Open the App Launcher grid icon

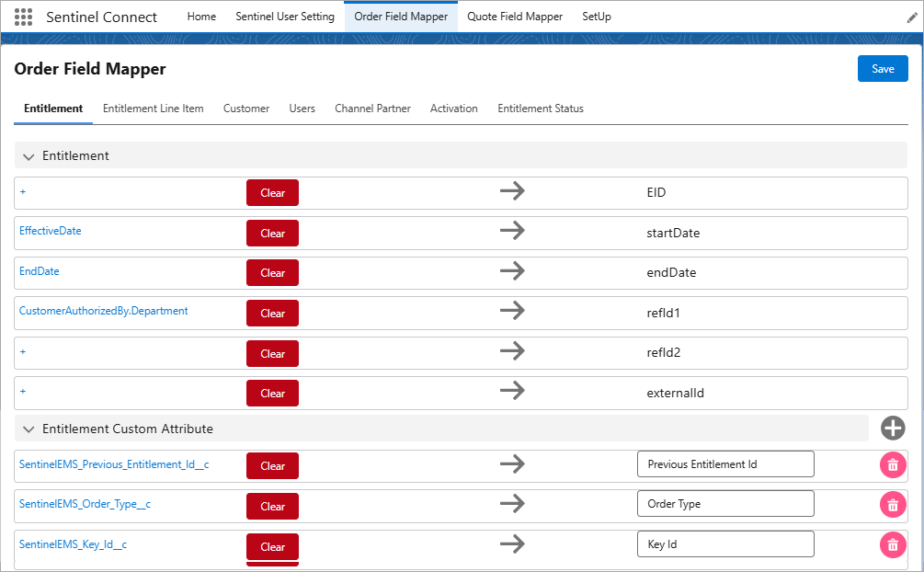(24, 17)
